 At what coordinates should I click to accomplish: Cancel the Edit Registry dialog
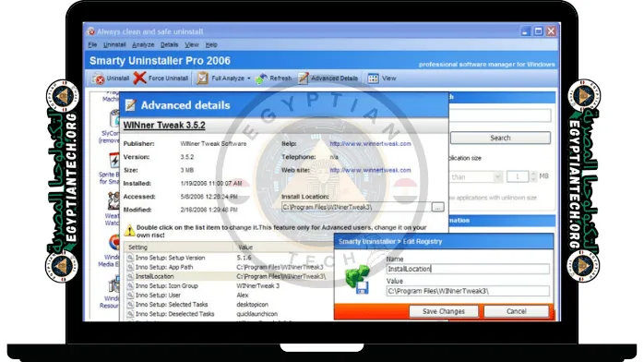[x=517, y=311]
